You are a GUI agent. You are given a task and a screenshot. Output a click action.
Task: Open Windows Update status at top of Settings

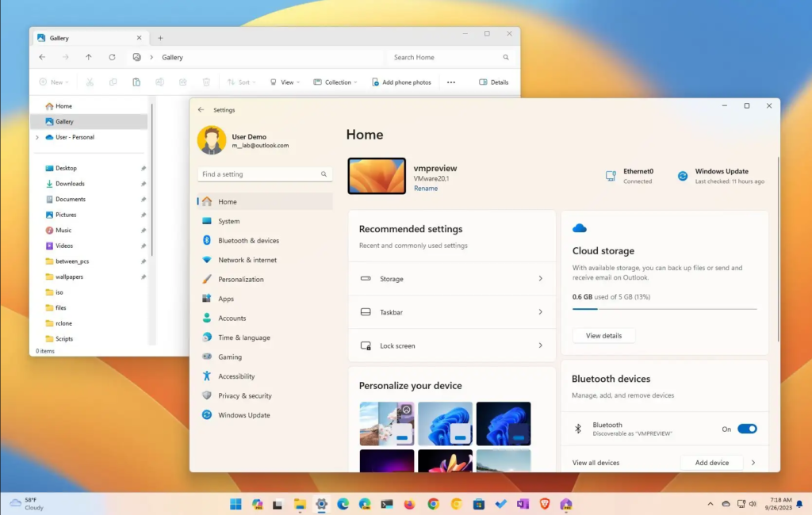pos(721,176)
